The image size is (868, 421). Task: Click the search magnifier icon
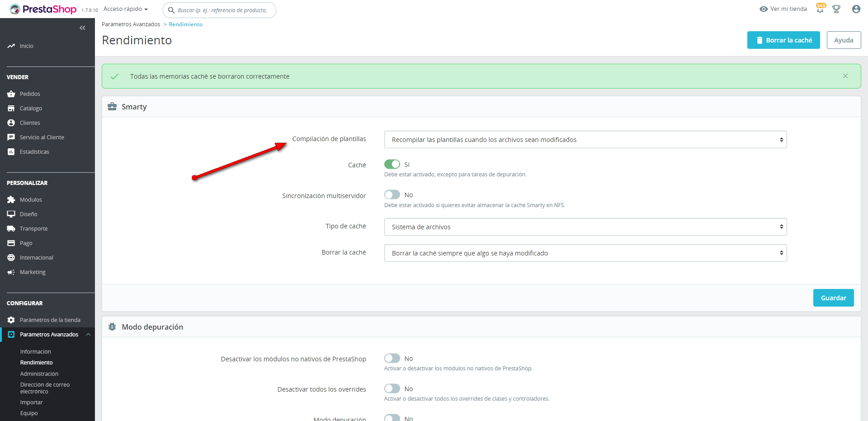coord(171,10)
